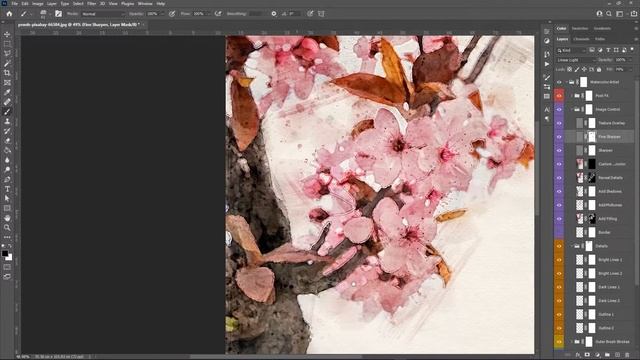Switch to the Paths tab
Screen dimensions: 640x360
pos(600,39)
